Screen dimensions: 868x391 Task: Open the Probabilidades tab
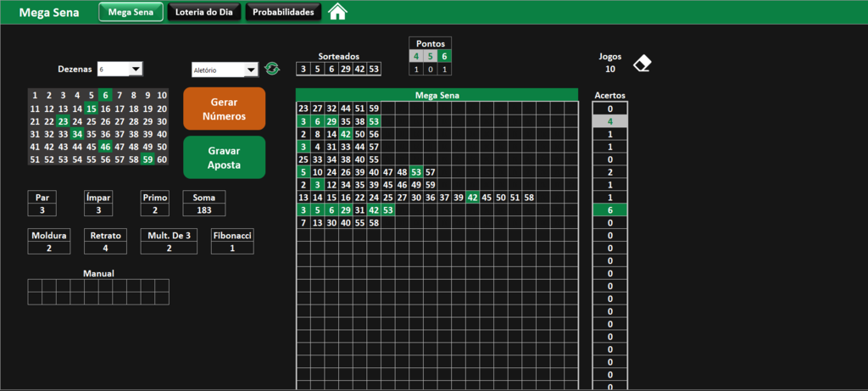tap(283, 12)
